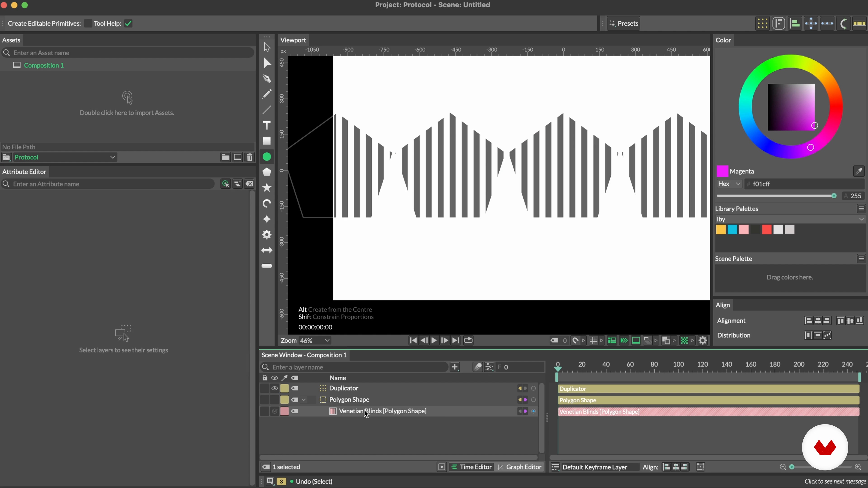Open the Presets button
Image resolution: width=868 pixels, height=488 pixels.
pos(623,23)
